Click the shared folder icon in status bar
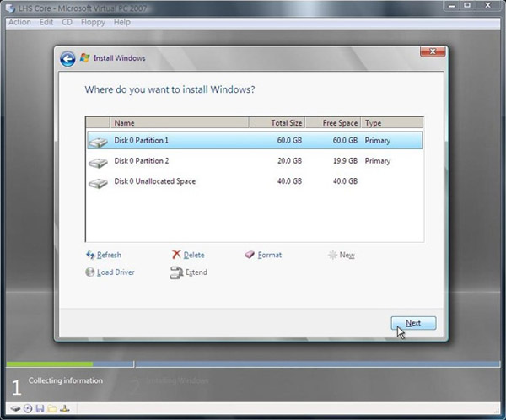The height and width of the screenshot is (420, 506). coord(51,409)
